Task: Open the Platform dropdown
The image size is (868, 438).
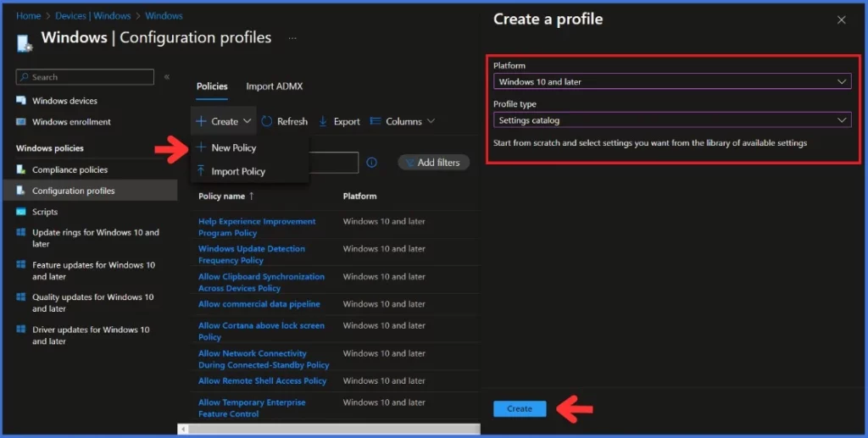Action: (672, 81)
